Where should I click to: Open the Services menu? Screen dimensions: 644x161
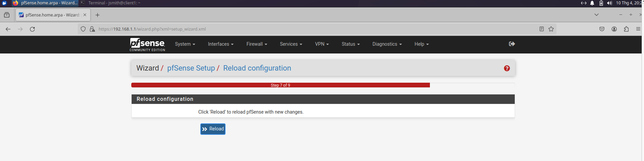tap(291, 44)
